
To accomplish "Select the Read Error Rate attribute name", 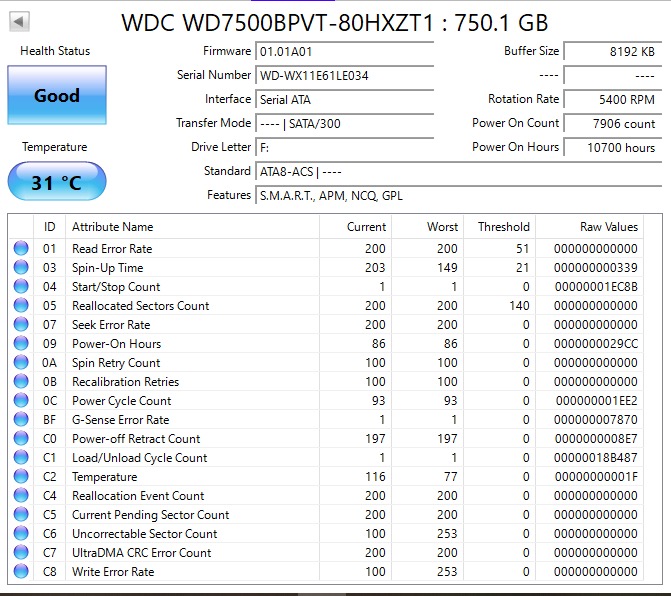I will [x=112, y=249].
